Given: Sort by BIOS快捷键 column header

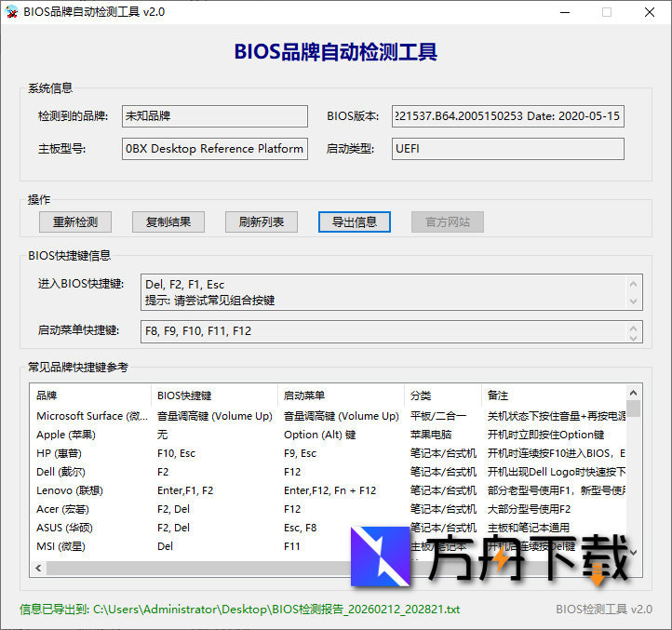Looking at the screenshot, I should [214, 395].
